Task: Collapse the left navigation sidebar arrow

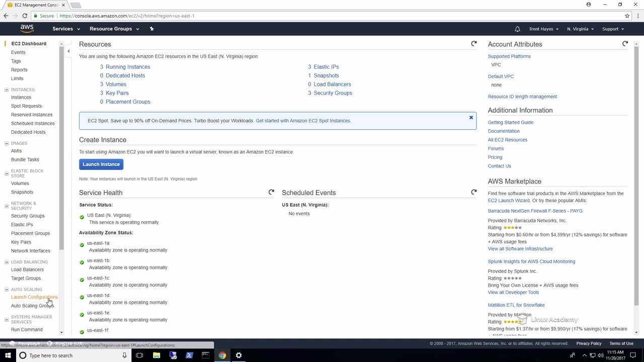Action: (x=68, y=51)
